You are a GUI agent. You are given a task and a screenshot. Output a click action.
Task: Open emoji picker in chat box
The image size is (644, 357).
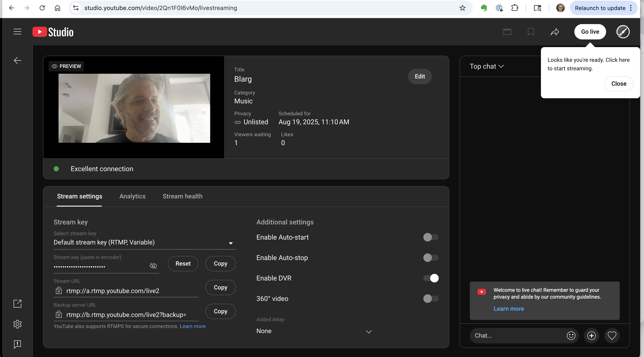(x=571, y=335)
